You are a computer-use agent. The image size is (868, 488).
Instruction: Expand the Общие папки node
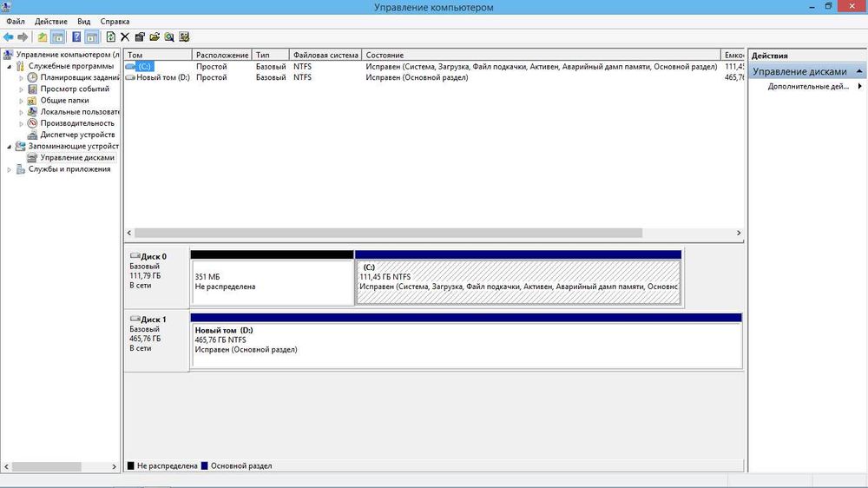click(x=21, y=101)
